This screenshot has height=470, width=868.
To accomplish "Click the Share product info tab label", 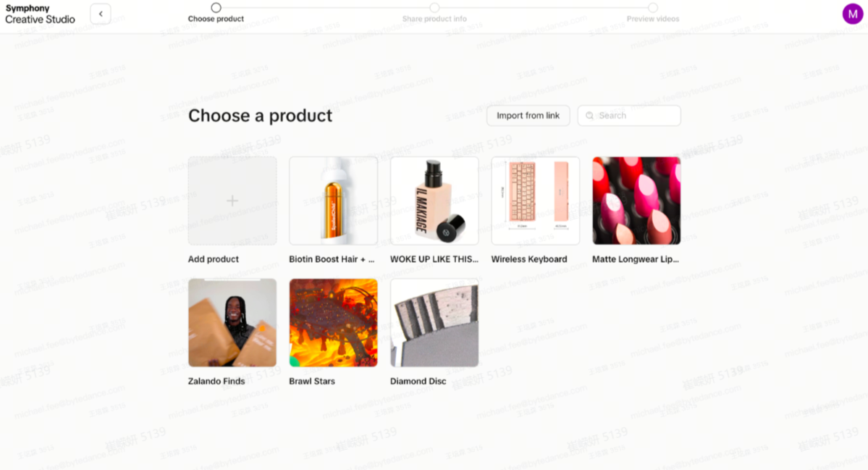I will [x=434, y=19].
